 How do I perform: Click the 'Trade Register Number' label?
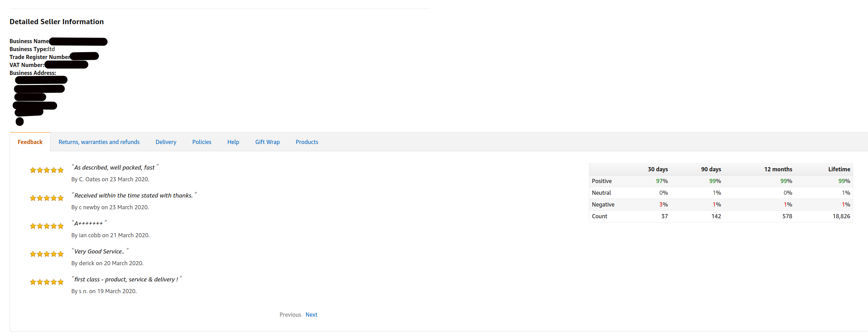[40, 57]
